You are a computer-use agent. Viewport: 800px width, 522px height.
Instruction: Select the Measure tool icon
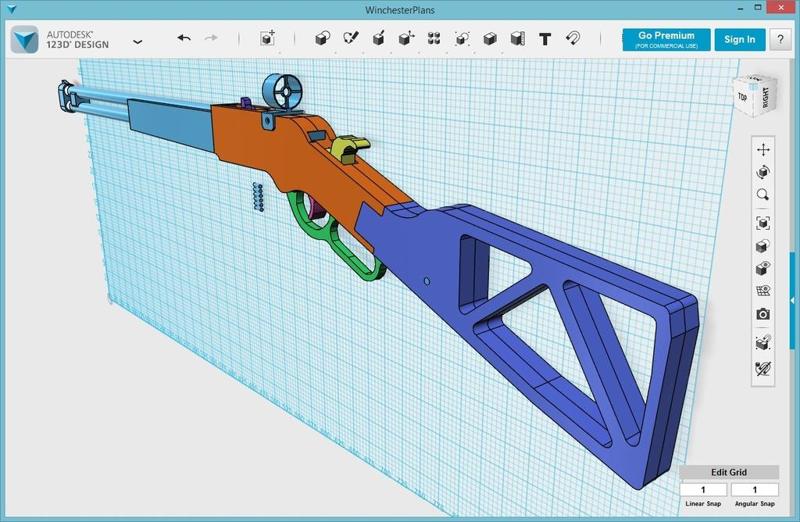517,38
